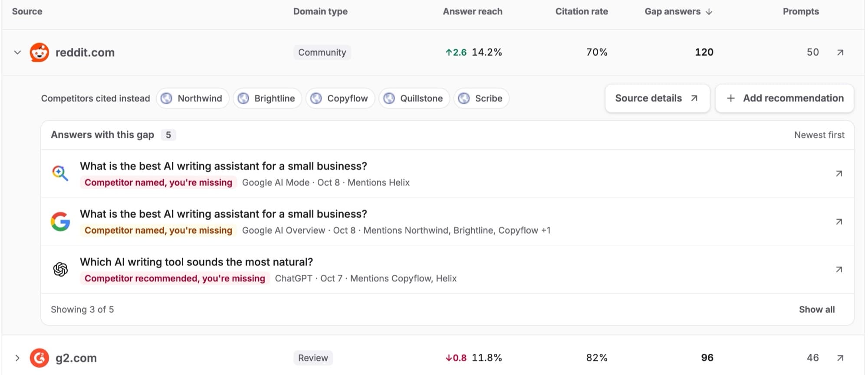Image resolution: width=868 pixels, height=375 pixels.
Task: Click the 'Answers with this gap' count 5
Action: tap(168, 135)
